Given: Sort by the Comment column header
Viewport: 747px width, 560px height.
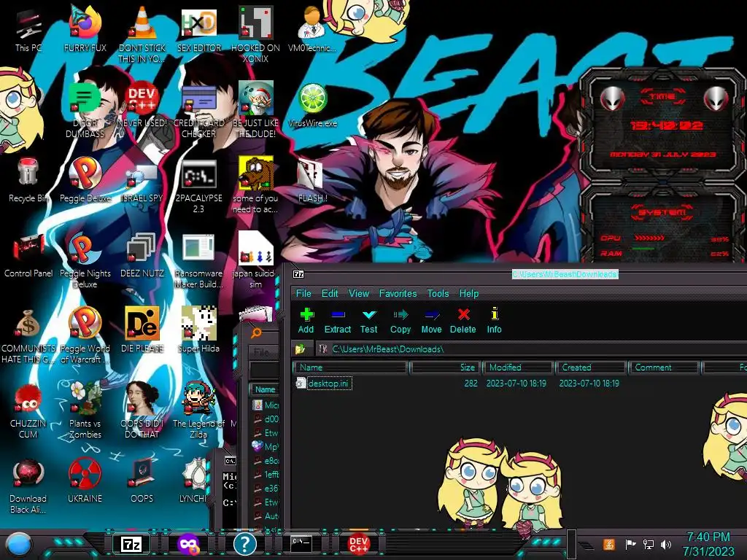Looking at the screenshot, I should (664, 367).
